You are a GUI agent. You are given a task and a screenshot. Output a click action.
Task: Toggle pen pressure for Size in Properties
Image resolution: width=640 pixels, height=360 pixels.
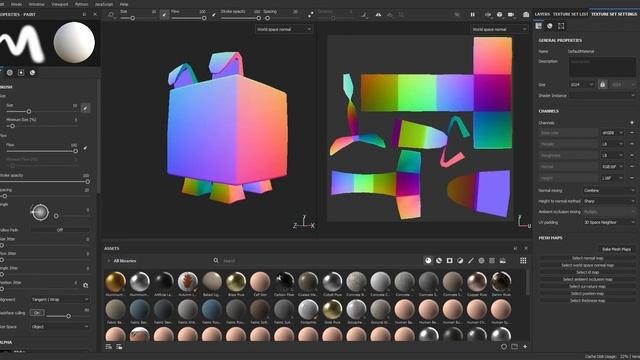pos(85,108)
